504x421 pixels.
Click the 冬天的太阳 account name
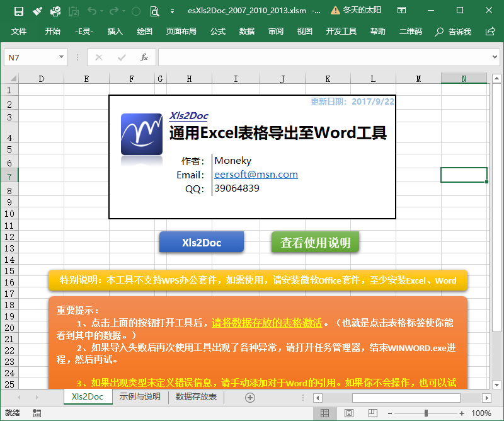point(362,10)
